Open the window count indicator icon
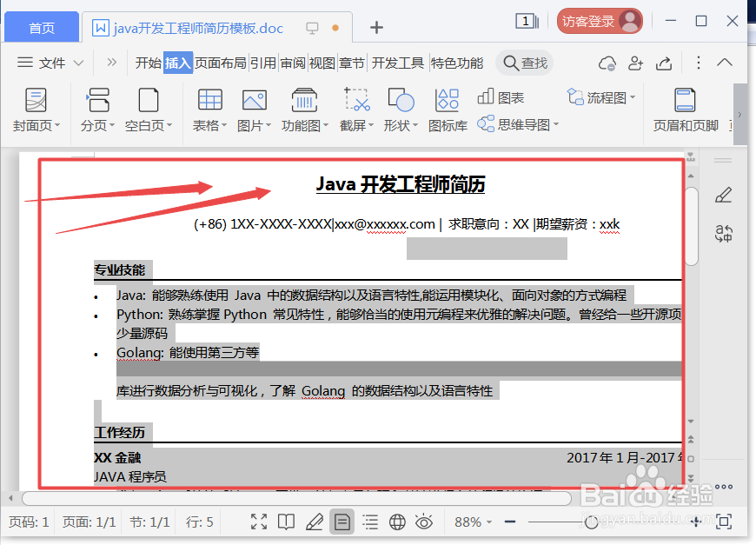 click(527, 21)
